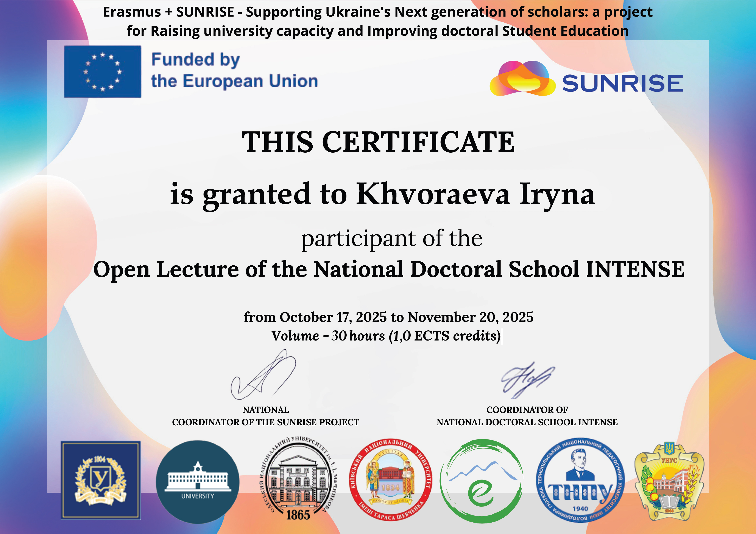Click the October 17 to November 20 date line
The image size is (756, 534).
pyautogui.click(x=388, y=317)
